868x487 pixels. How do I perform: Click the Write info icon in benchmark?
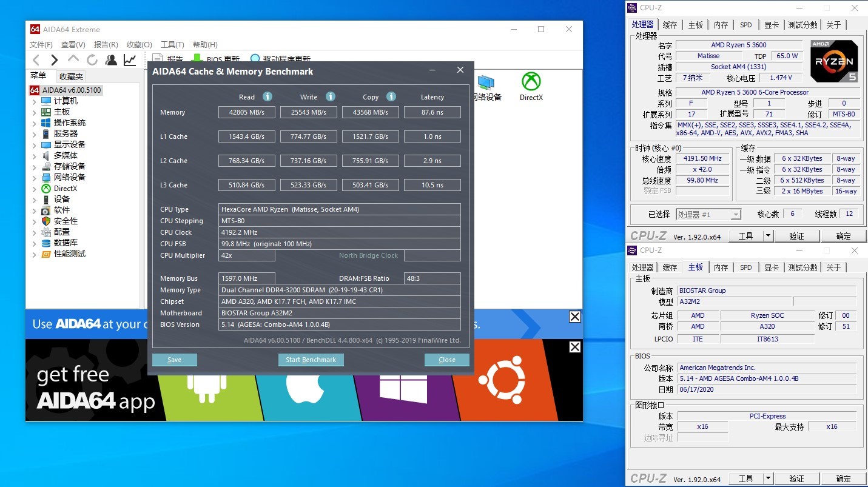(331, 96)
